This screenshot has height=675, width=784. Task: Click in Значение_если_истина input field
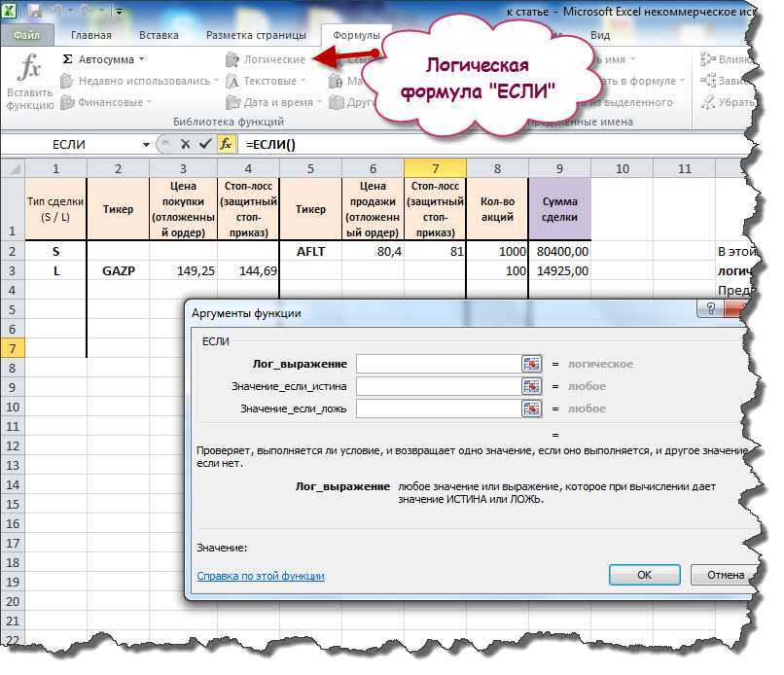439,386
